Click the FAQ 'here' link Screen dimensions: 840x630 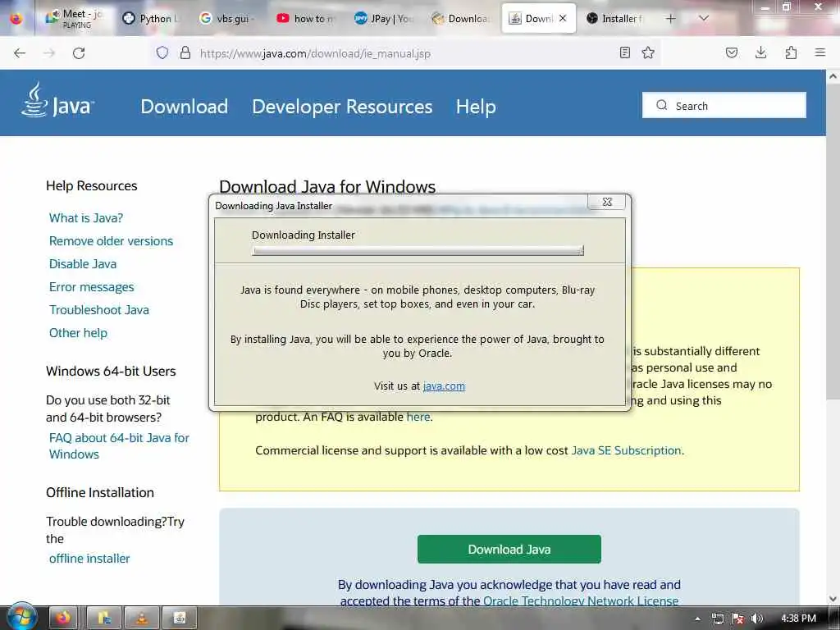pyautogui.click(x=418, y=417)
